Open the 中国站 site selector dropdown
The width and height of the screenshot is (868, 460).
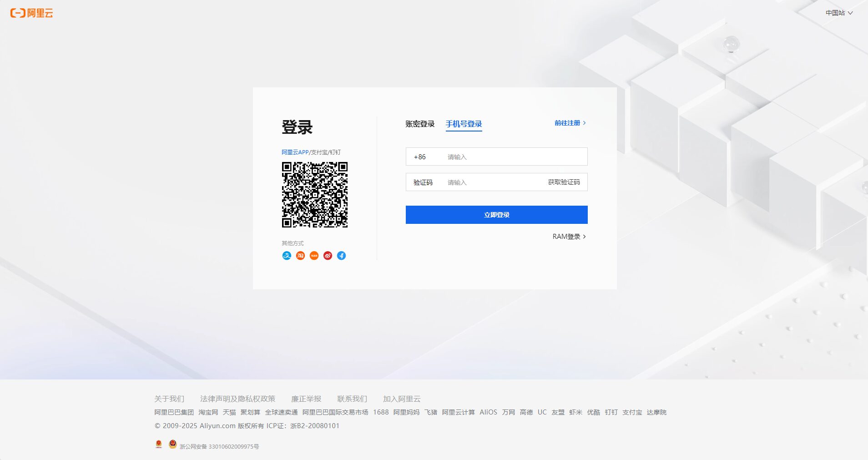(x=838, y=13)
